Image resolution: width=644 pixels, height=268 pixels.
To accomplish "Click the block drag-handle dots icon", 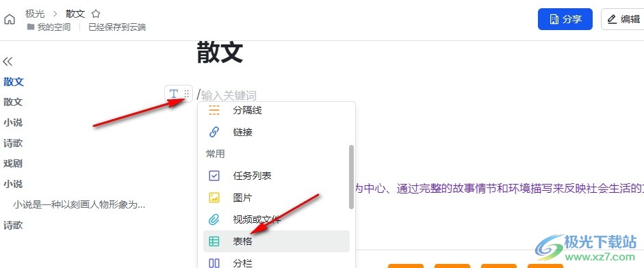I will pos(186,94).
